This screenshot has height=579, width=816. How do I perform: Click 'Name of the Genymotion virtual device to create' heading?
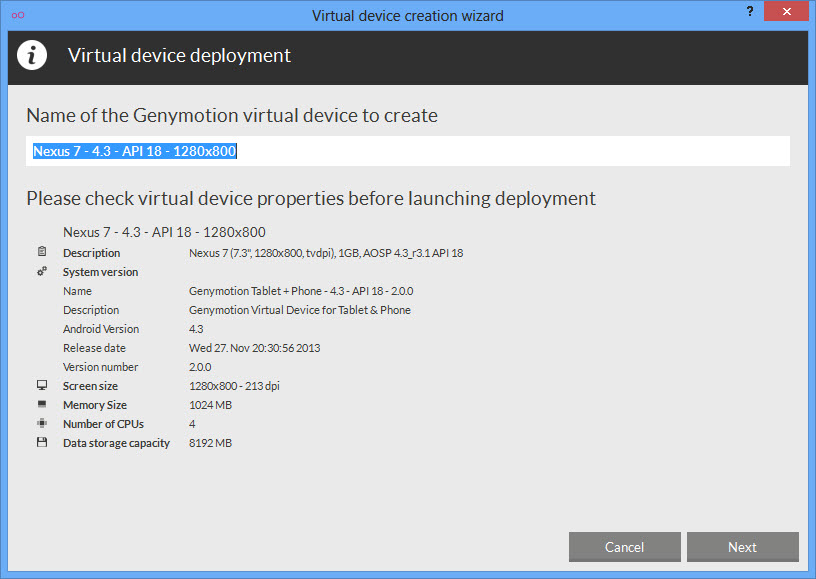pyautogui.click(x=232, y=115)
